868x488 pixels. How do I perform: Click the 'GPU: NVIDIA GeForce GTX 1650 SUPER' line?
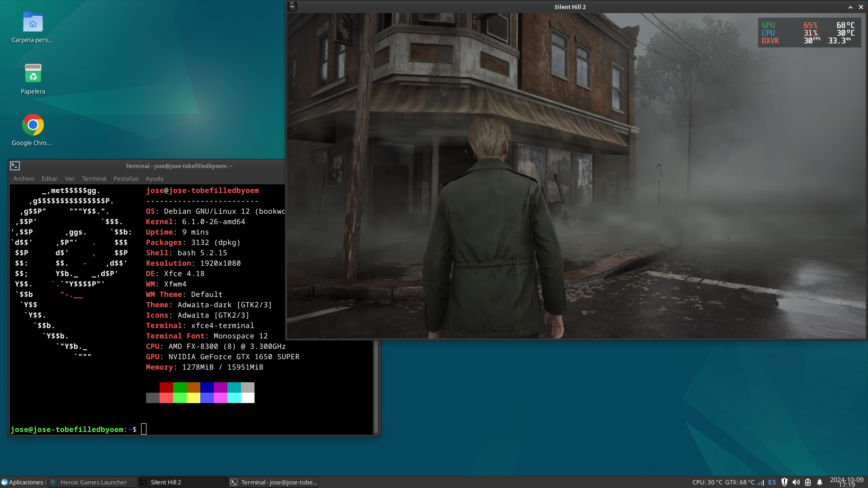click(222, 357)
